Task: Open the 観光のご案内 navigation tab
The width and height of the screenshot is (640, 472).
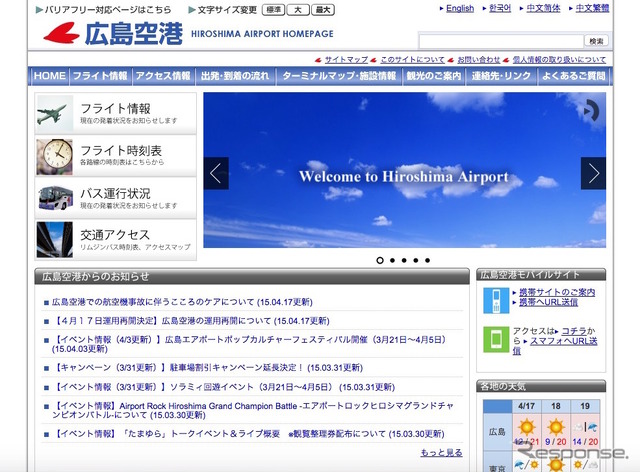Action: 433,76
